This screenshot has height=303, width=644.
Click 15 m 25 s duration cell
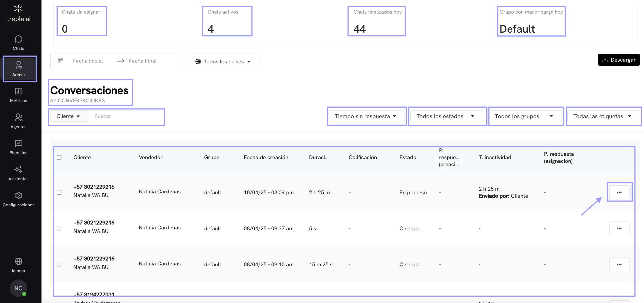coord(320,264)
